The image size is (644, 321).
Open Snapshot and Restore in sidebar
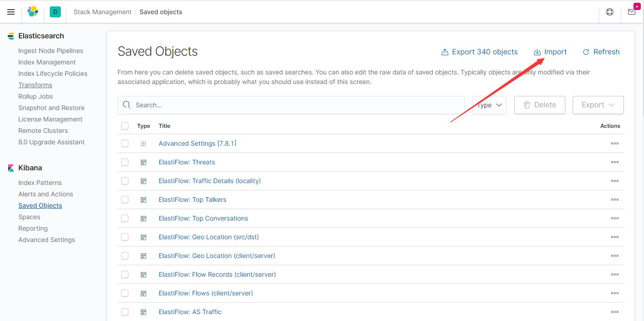coord(51,108)
